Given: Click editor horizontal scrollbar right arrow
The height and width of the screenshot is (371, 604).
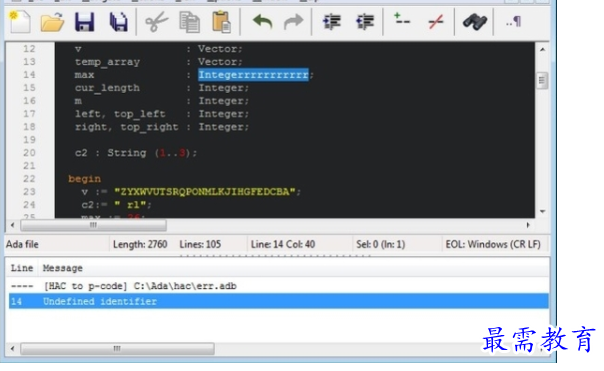Looking at the screenshot, I should coord(528,225).
